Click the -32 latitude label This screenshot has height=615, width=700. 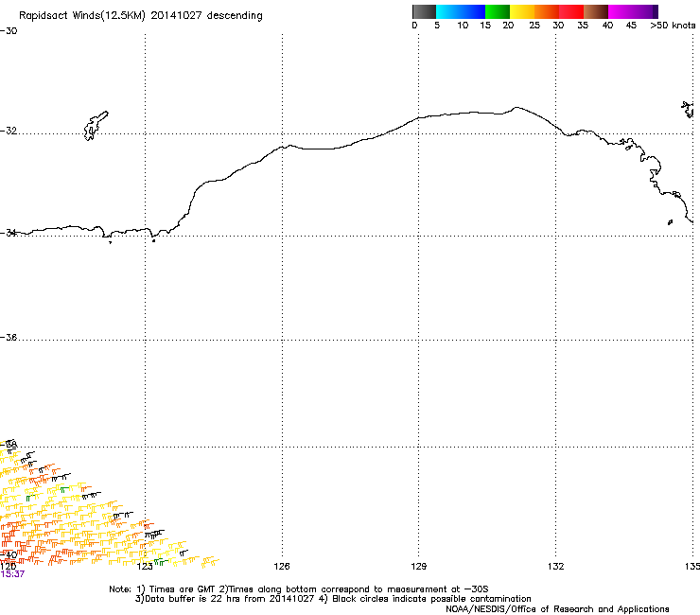(x=9, y=131)
